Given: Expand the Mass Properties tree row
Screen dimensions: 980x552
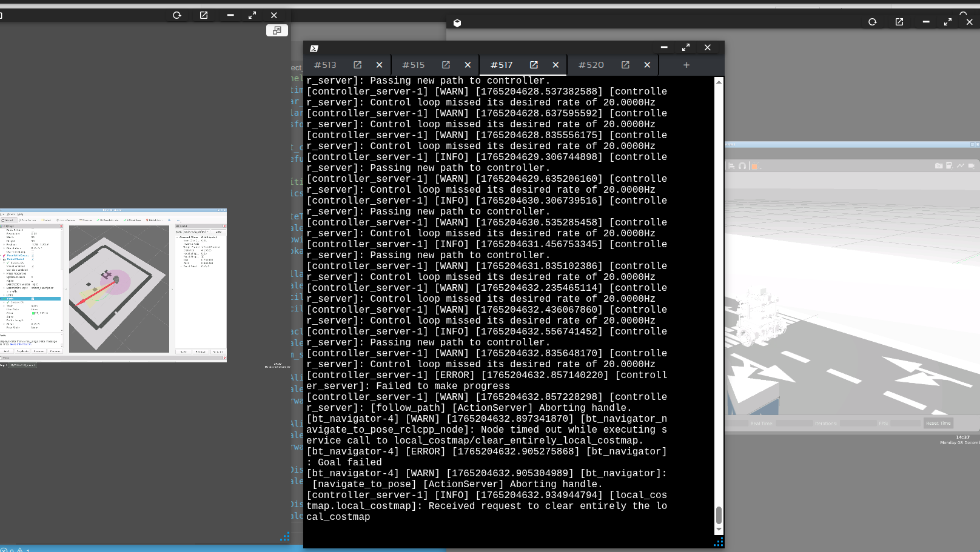Looking at the screenshot, I should coord(4,274).
